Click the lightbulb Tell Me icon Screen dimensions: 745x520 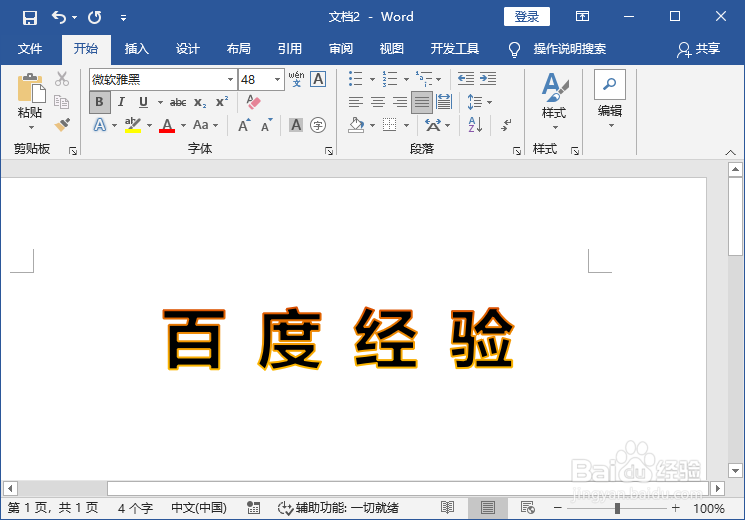click(x=514, y=49)
